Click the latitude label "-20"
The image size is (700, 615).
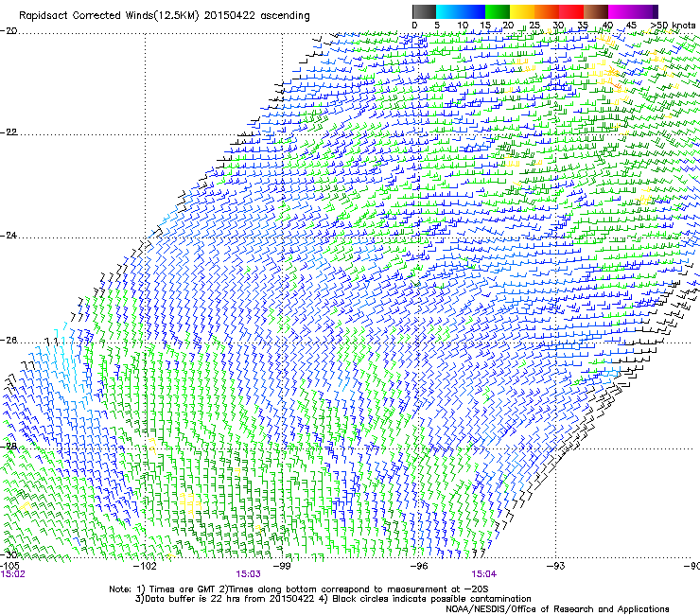coord(9,31)
